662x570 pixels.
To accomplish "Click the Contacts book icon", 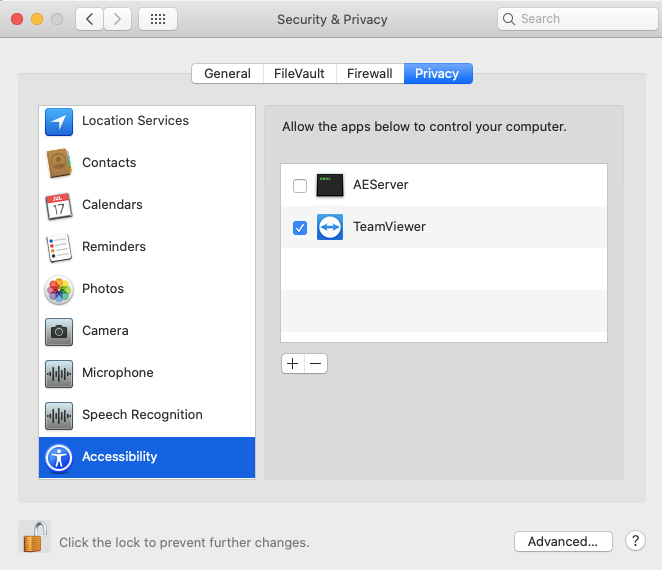I will click(59, 163).
